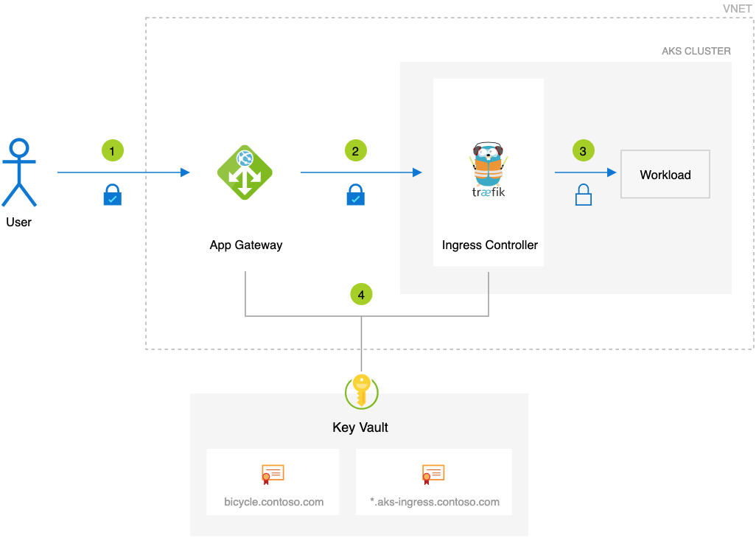Click the *.aks-ingress.contoso.com certificate icon
This screenshot has width=756, height=538.
(433, 474)
